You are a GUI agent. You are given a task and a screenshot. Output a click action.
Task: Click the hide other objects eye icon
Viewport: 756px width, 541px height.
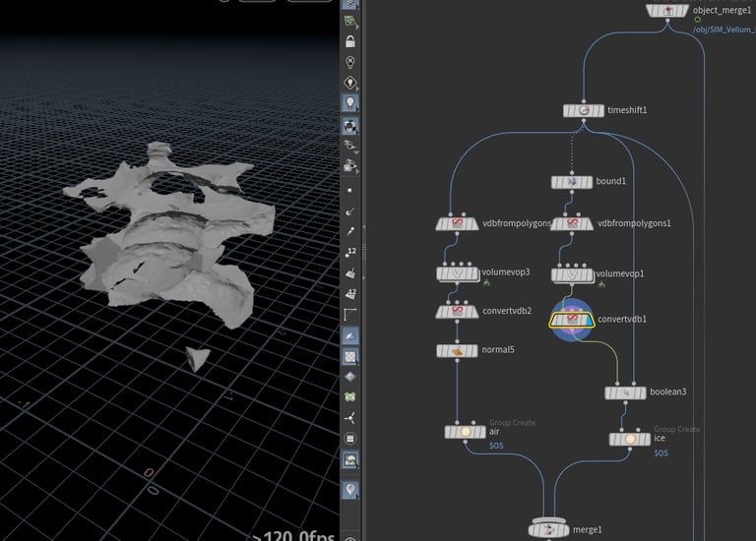tap(350, 146)
